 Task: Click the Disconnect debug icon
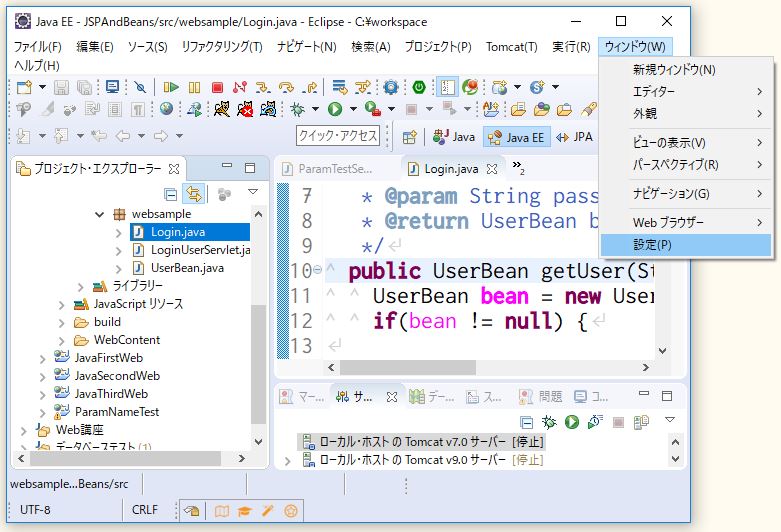(240, 88)
